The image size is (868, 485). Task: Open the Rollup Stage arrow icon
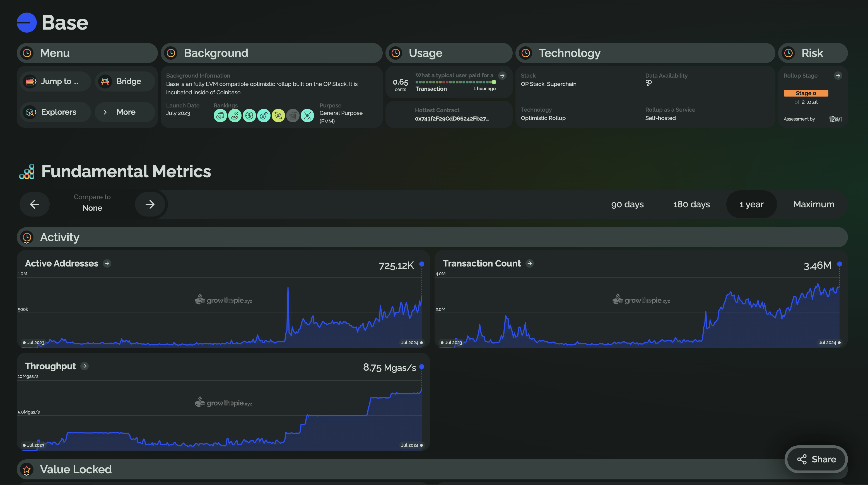pos(838,76)
